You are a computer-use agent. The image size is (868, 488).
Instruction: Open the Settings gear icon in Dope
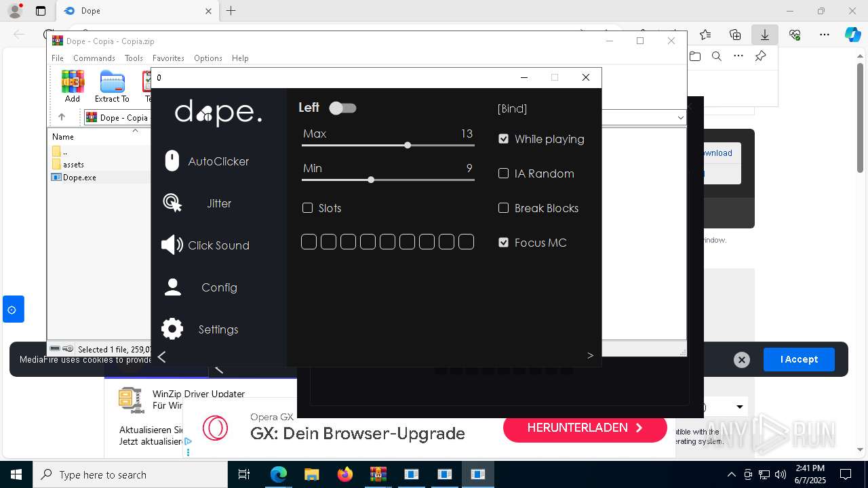(172, 329)
